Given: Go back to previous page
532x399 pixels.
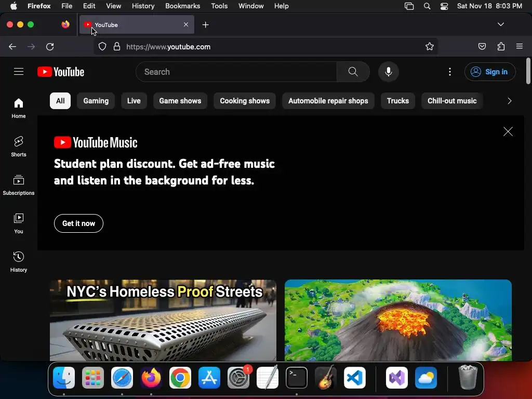Looking at the screenshot, I should pyautogui.click(x=12, y=47).
